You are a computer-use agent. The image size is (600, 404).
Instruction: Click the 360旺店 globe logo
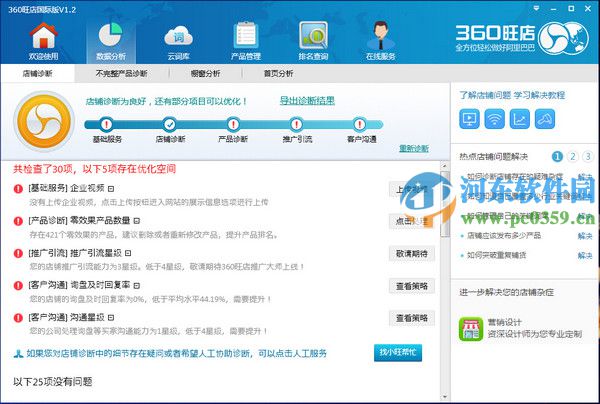563,38
